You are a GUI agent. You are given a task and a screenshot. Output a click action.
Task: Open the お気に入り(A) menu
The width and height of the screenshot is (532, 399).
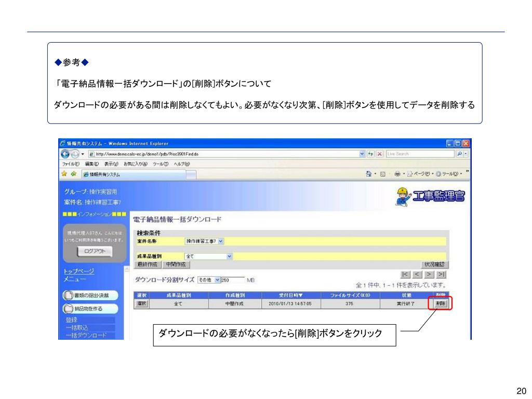[136, 164]
